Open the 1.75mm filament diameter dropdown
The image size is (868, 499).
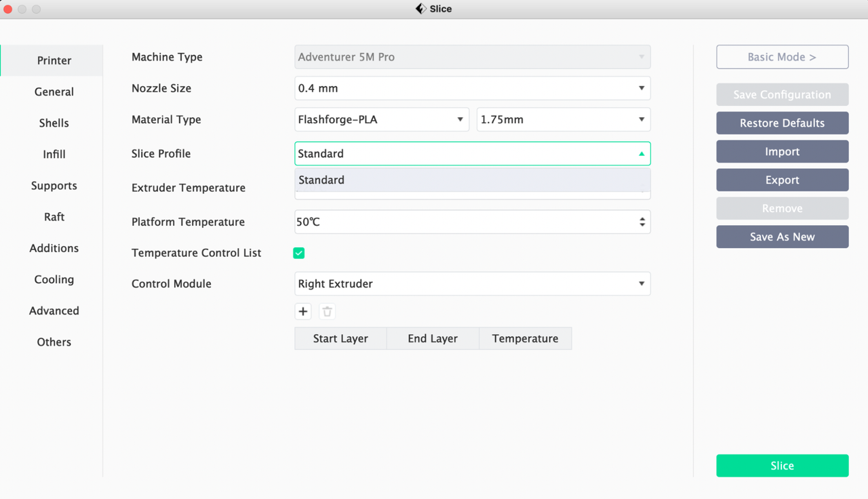[564, 119]
